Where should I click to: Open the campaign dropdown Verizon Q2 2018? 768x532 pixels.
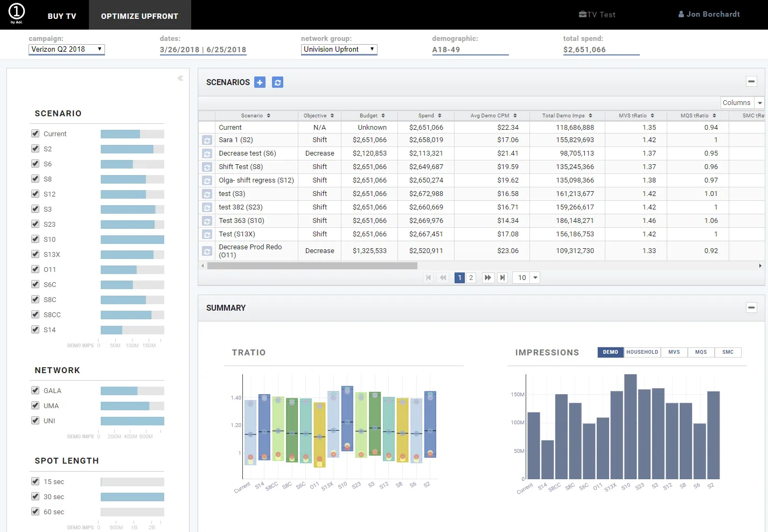[x=67, y=50]
